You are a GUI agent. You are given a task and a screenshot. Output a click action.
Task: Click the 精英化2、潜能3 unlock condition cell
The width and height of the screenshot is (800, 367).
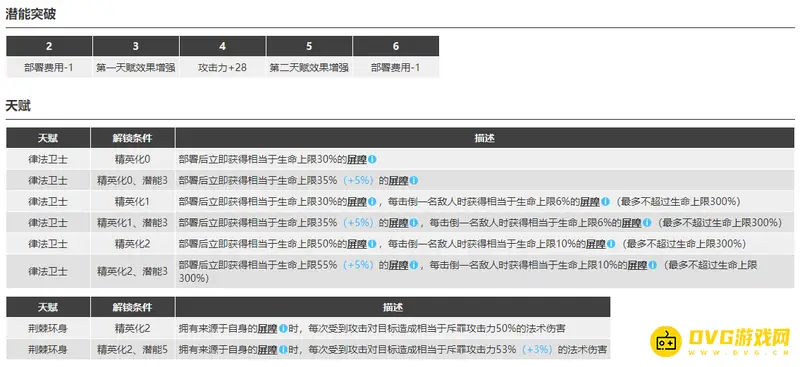click(133, 272)
